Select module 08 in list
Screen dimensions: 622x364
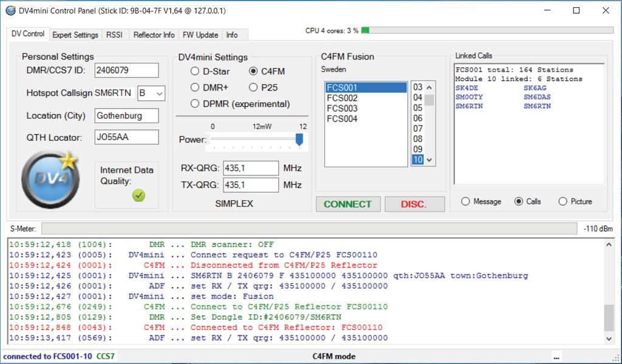pos(418,139)
